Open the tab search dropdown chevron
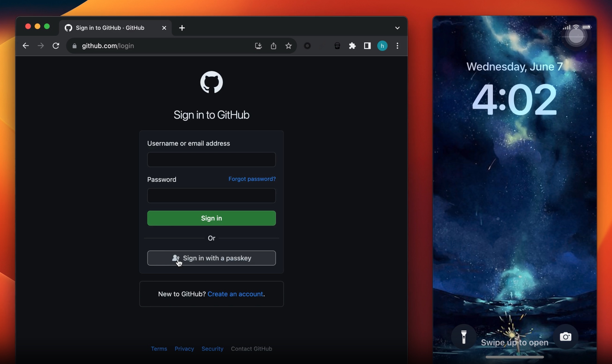612x364 pixels. pyautogui.click(x=397, y=28)
